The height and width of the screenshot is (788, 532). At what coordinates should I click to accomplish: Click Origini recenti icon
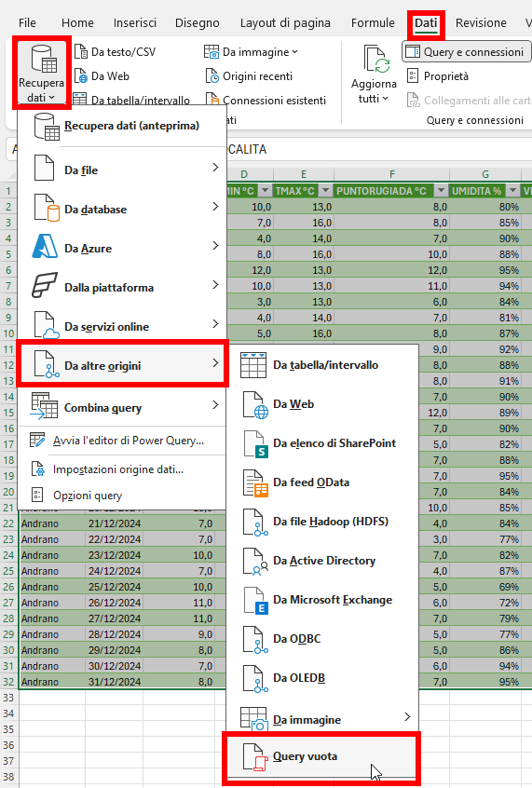pyautogui.click(x=211, y=75)
